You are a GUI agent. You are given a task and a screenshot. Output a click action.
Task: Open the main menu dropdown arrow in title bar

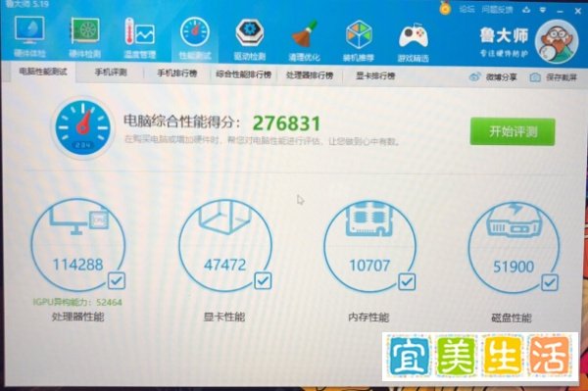click(x=543, y=10)
